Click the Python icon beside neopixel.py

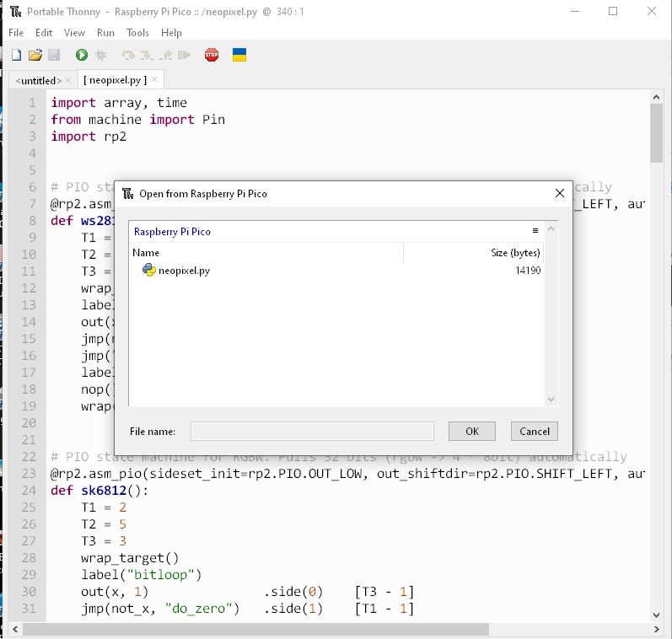149,271
